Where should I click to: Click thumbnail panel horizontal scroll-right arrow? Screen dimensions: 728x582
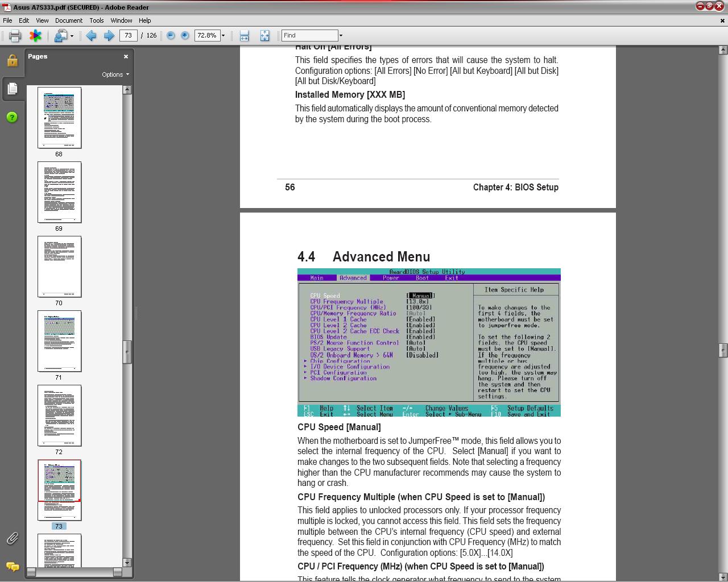pos(118,572)
